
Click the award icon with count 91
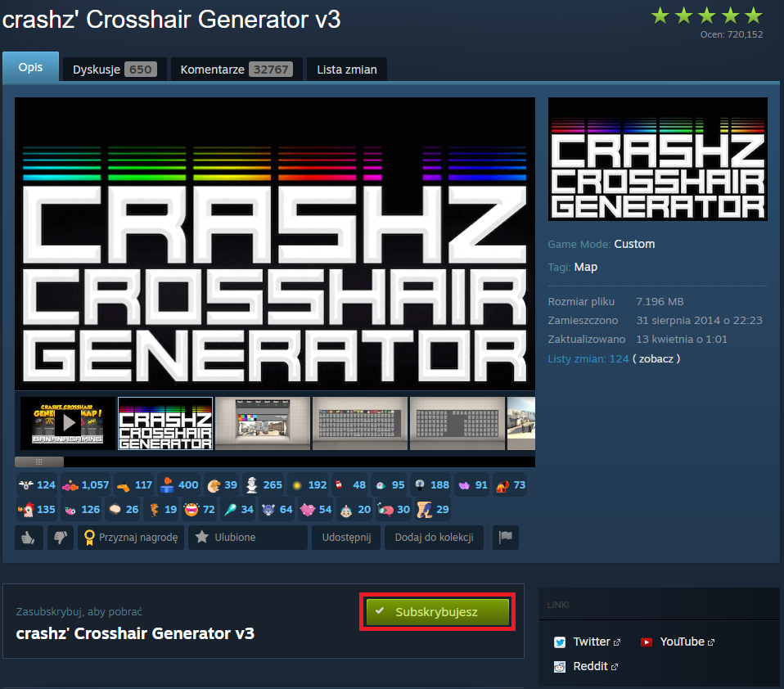(472, 484)
